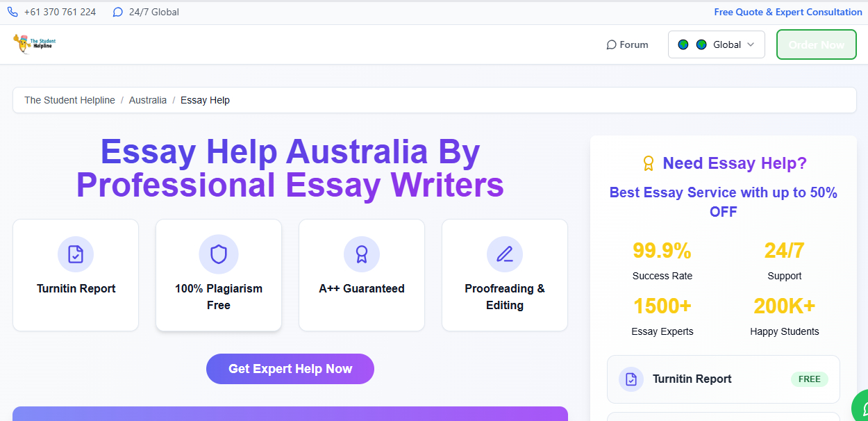This screenshot has width=868, height=421.
Task: Click Get Expert Help Now button
Action: click(290, 369)
